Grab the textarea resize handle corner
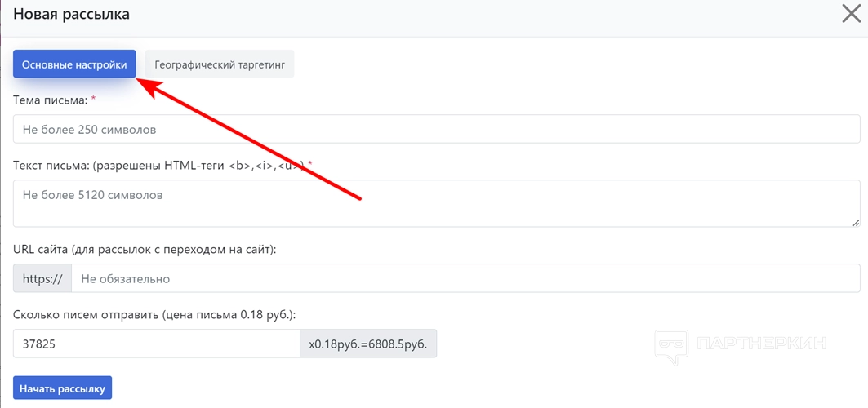868x408 pixels. pyautogui.click(x=856, y=222)
